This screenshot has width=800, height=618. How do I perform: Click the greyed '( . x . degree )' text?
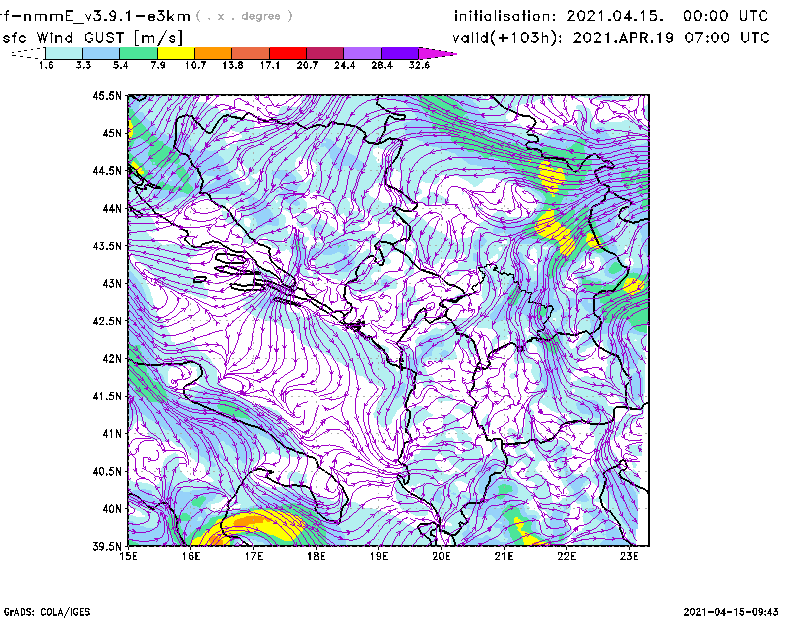pos(244,16)
